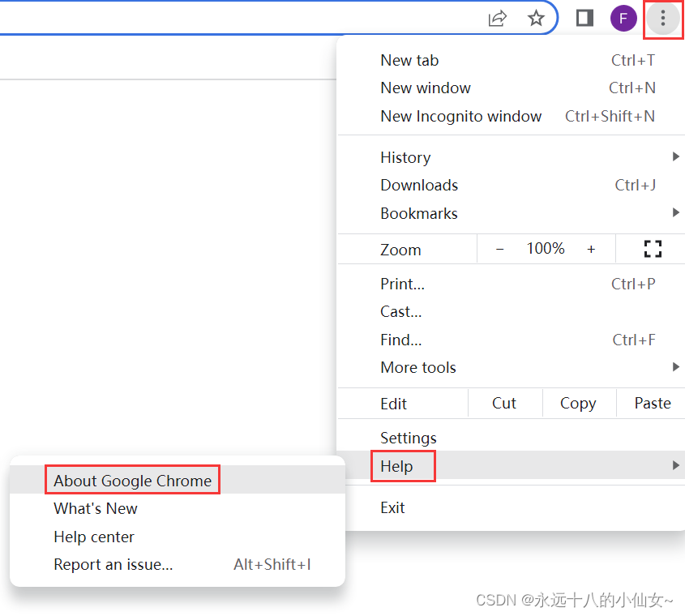Screen dimensions: 685x616
Task: Open the three-dot Chrome menu
Action: 663,19
